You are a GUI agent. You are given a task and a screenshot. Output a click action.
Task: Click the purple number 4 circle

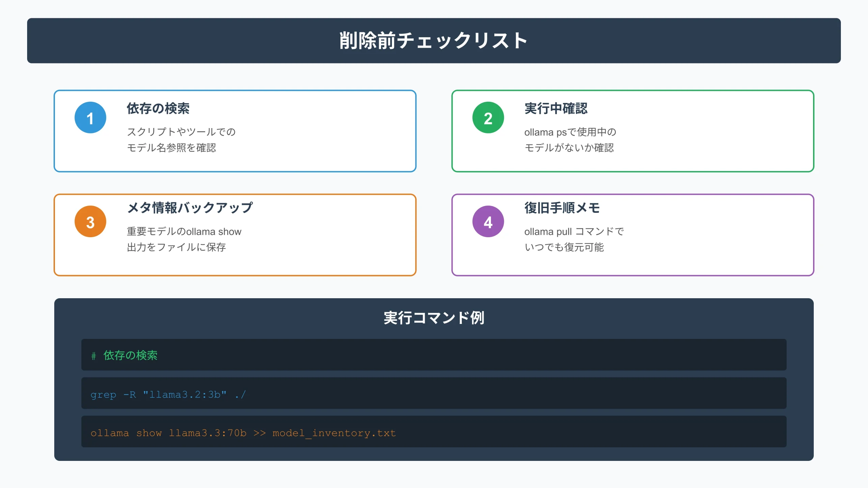point(488,222)
